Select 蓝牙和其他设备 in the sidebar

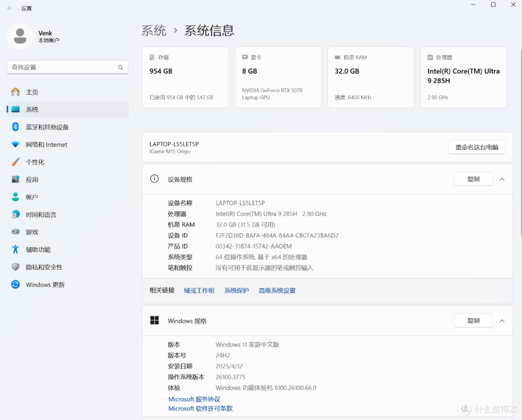click(x=68, y=127)
